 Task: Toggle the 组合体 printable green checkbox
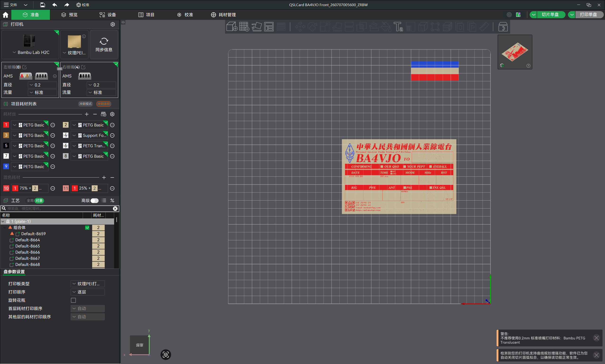[87, 228]
